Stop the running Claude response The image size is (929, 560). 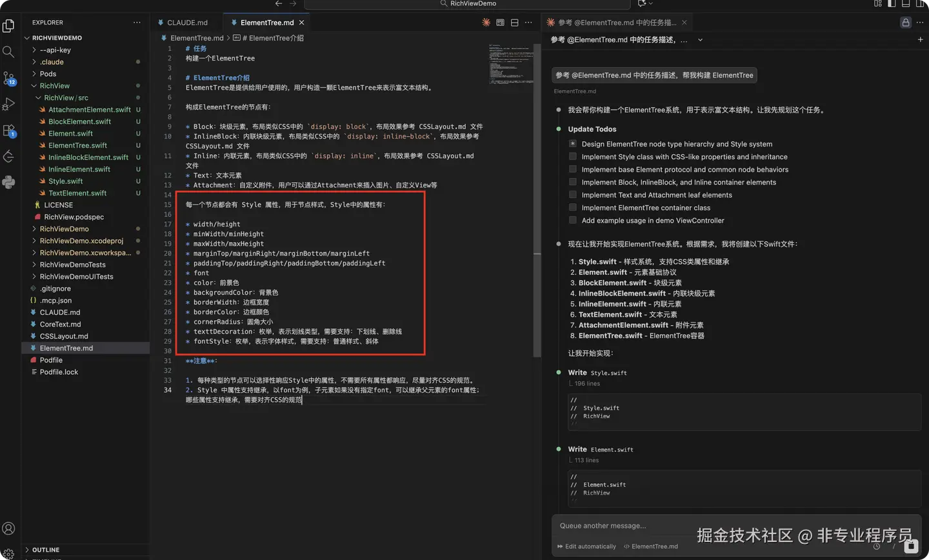[x=911, y=546]
